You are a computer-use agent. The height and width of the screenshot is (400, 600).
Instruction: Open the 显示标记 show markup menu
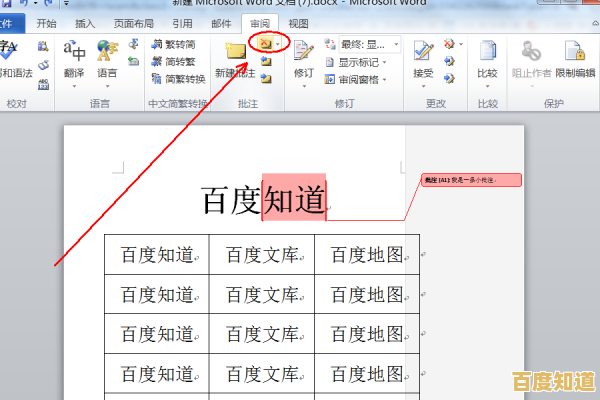[356, 62]
